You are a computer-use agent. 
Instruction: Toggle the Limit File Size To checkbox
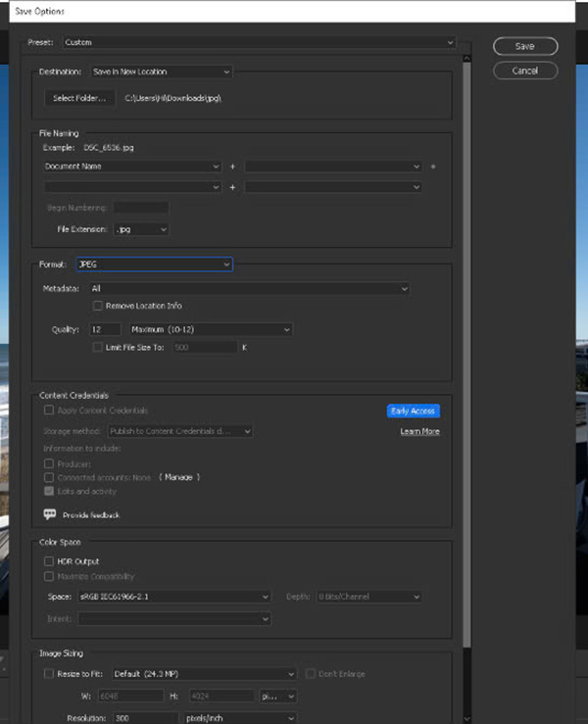coord(97,347)
